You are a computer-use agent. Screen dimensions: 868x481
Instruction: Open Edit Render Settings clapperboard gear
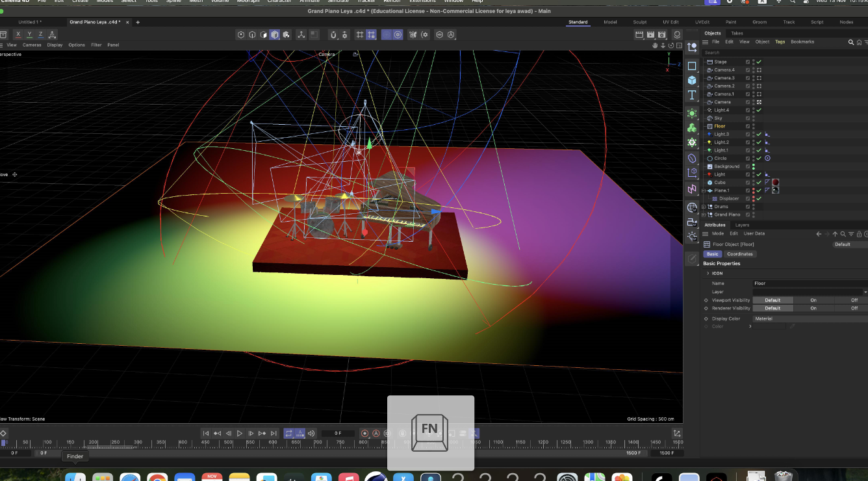[663, 34]
